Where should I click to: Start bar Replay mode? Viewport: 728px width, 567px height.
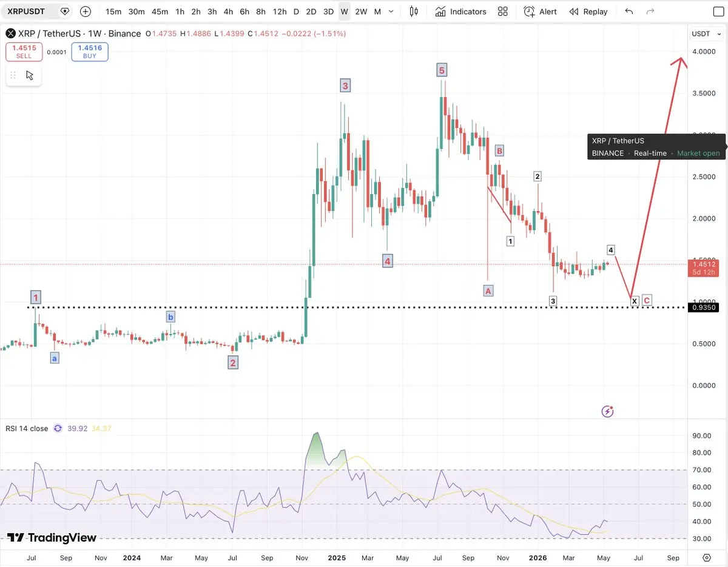pos(588,12)
